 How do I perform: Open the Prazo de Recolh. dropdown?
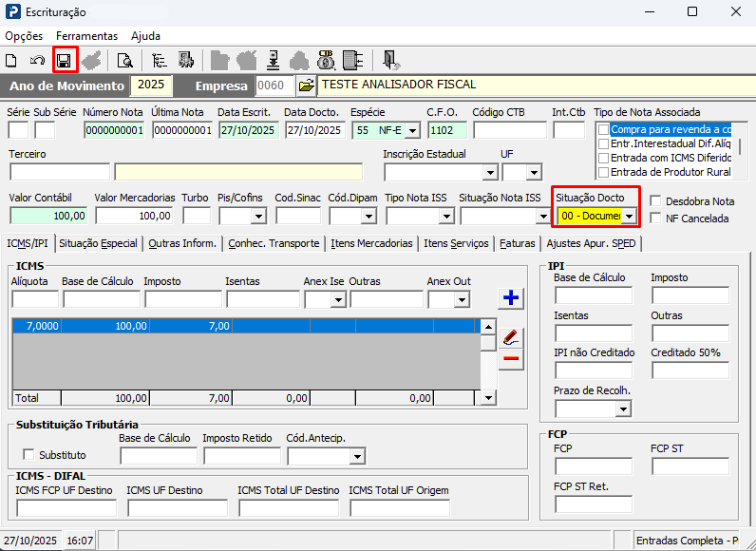click(x=623, y=409)
